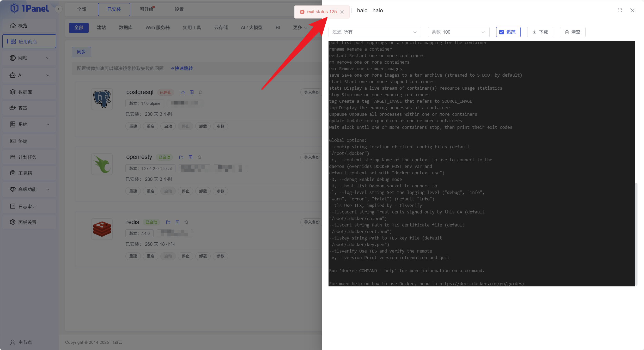The image size is (644, 350).
Task: Open the 工具箱 toolbox sidebar item
Action: [x=29, y=173]
